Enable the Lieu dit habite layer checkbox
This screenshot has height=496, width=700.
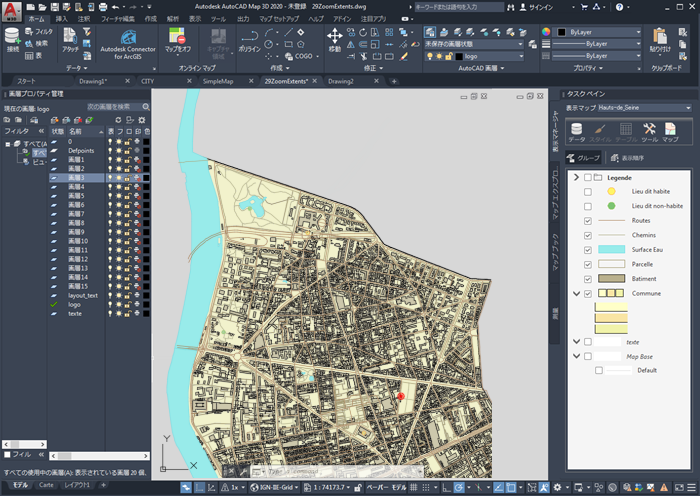[x=588, y=191]
